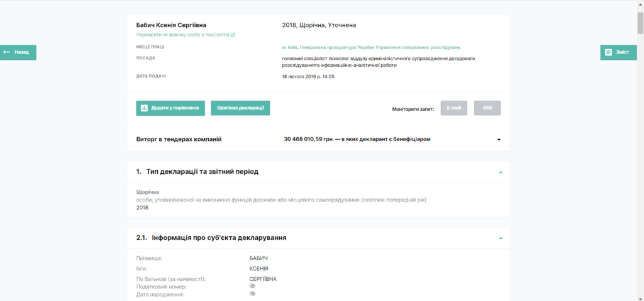Click the external link icon next to YouControl
This screenshot has width=644, height=301.
tap(233, 35)
